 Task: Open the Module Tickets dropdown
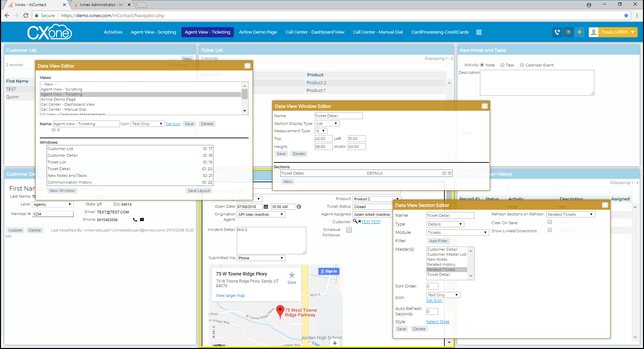(458, 233)
